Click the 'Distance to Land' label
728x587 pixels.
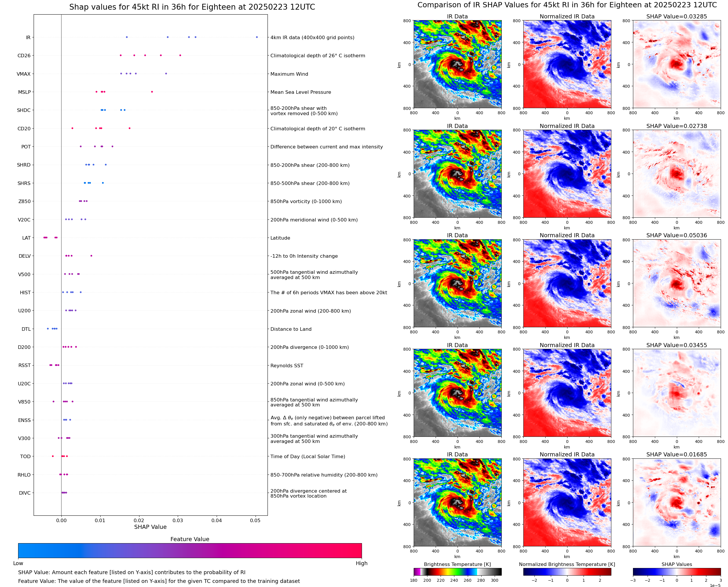[291, 329]
